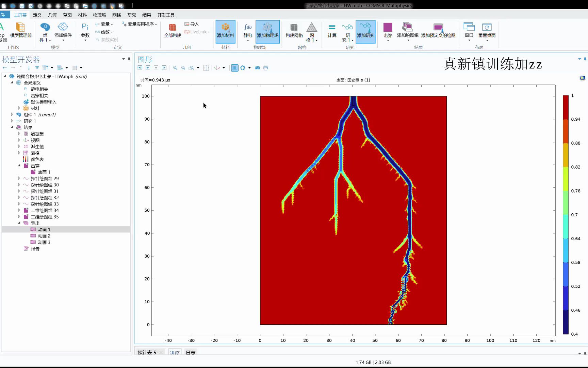The width and height of the screenshot is (588, 368).
Task: Click the back arrow in Model Builder toolbar
Action: [5, 67]
